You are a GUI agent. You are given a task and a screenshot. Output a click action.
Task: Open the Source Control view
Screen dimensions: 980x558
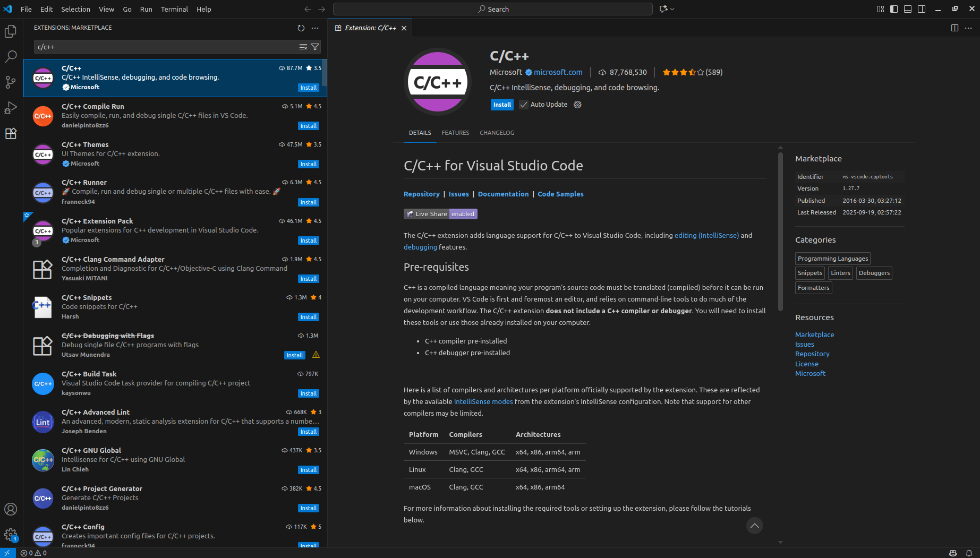coord(11,82)
